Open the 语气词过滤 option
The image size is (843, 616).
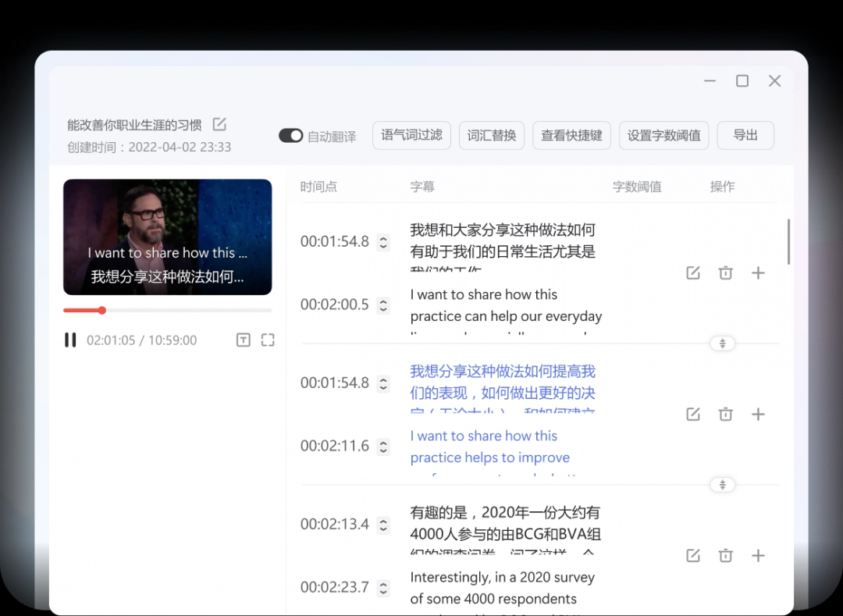[411, 135]
